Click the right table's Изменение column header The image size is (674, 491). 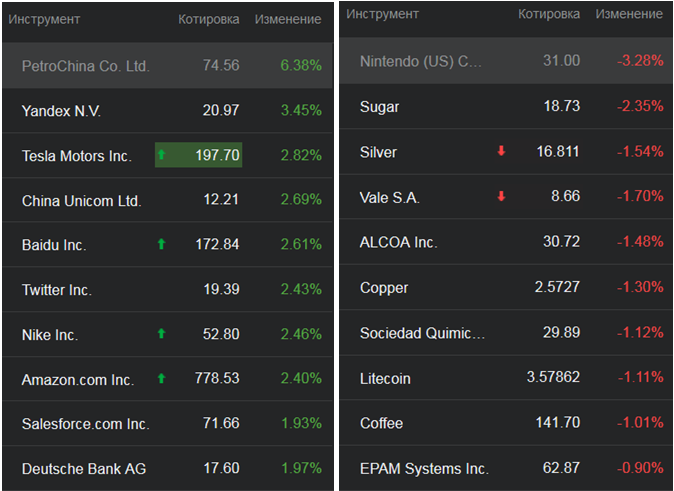coord(629,15)
